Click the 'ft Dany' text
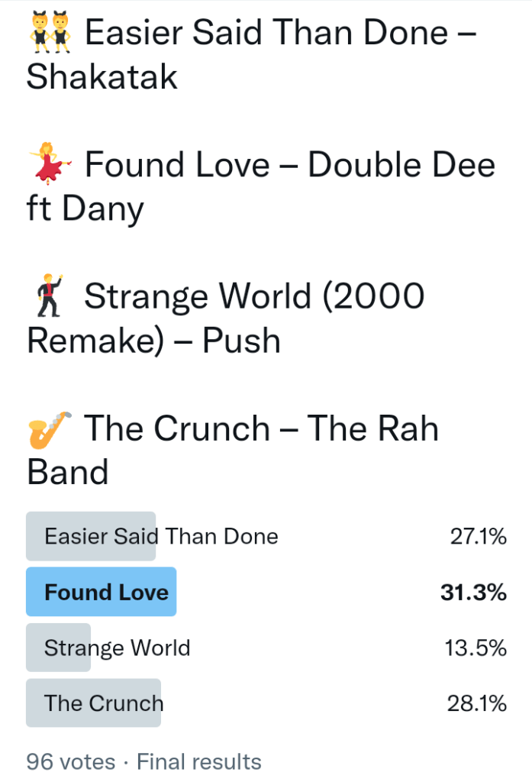 point(85,208)
